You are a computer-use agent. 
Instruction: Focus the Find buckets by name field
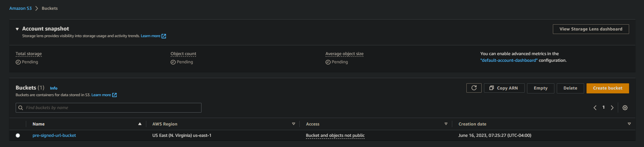(108, 108)
